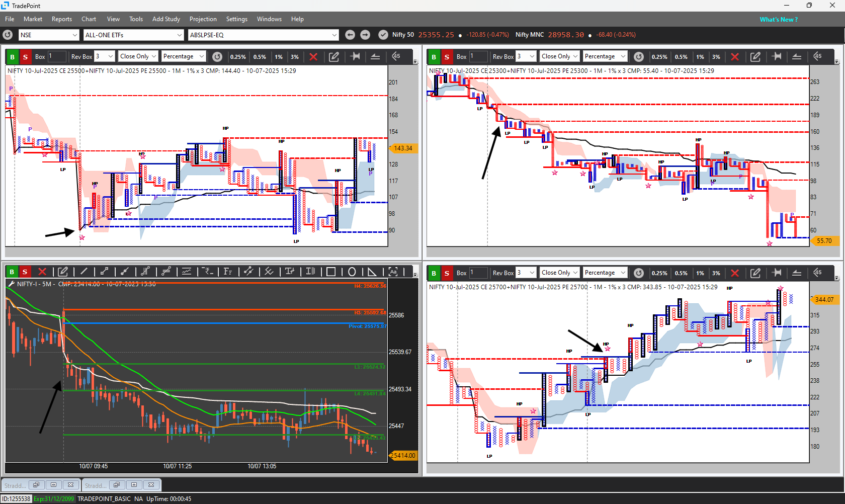845x504 pixels.
Task: Select the triangle shape tool in NIFTY-I toolbar
Action: (372, 272)
